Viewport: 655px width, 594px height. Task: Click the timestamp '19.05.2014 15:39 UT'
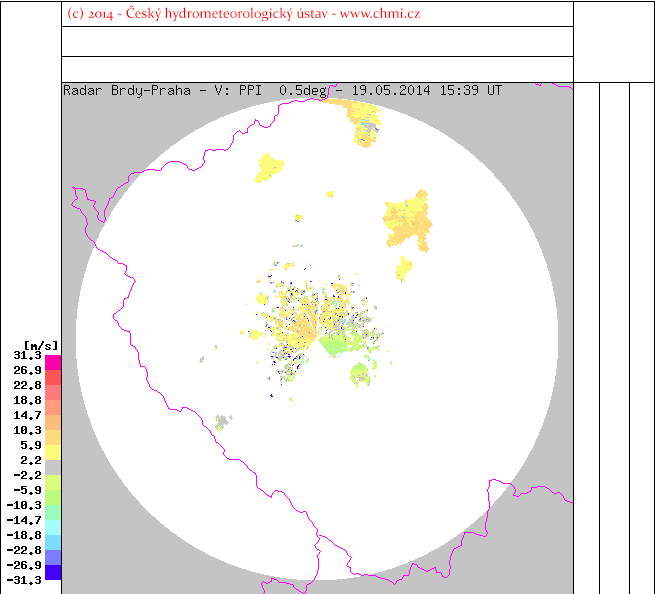(x=427, y=91)
